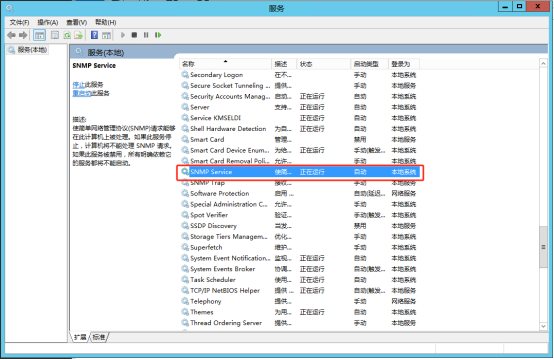
Task: Click the Start Service play icon
Action: click(123, 35)
